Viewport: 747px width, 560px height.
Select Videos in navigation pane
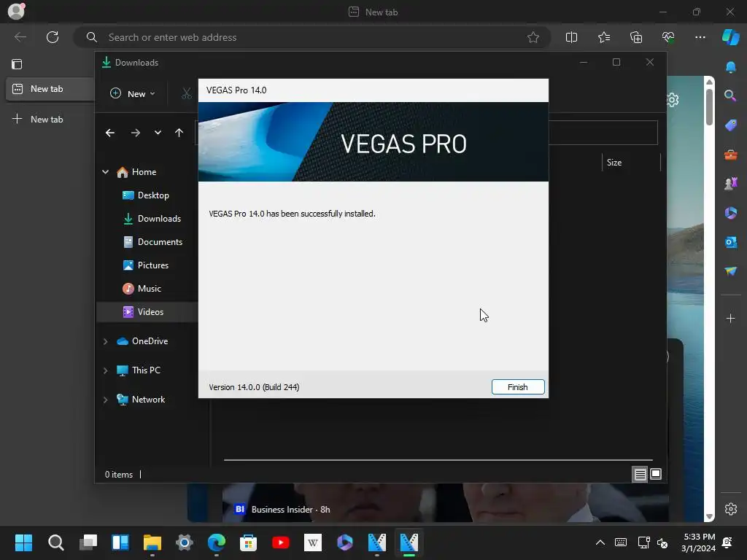pos(147,312)
